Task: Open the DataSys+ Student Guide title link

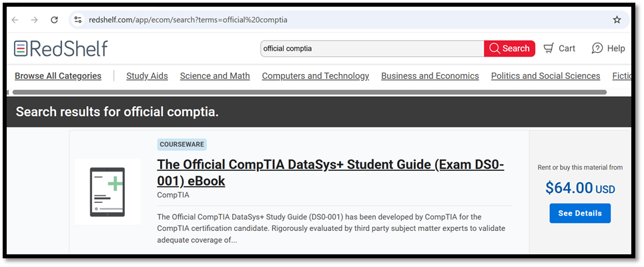Action: coord(330,172)
